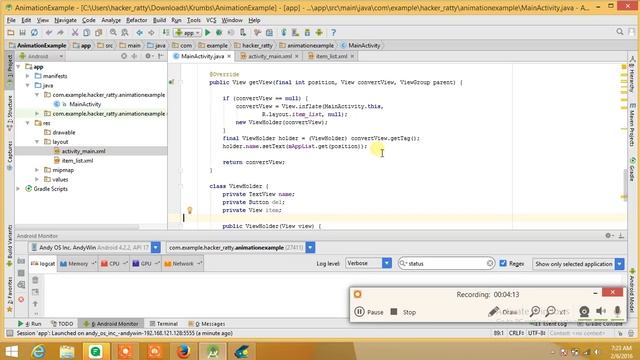This screenshot has width=640, height=360.
Task: Click the Debug app bug icon
Action: [219, 32]
